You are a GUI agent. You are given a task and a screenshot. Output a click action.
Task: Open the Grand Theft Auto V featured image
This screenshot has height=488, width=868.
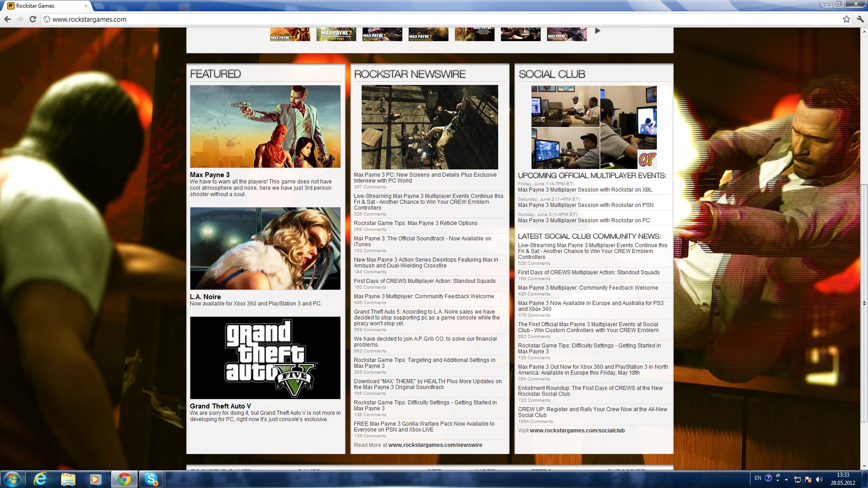[x=265, y=358]
